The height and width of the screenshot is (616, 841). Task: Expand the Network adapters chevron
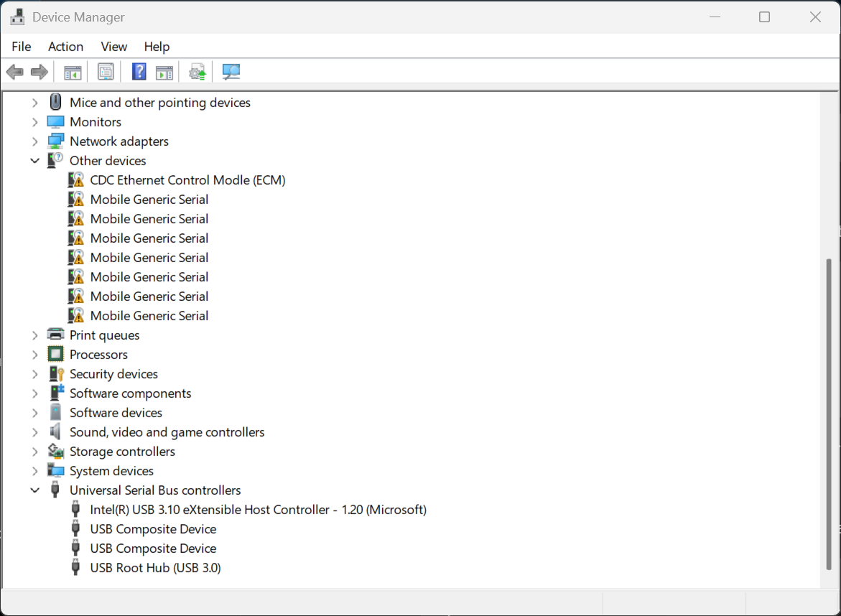click(x=35, y=141)
